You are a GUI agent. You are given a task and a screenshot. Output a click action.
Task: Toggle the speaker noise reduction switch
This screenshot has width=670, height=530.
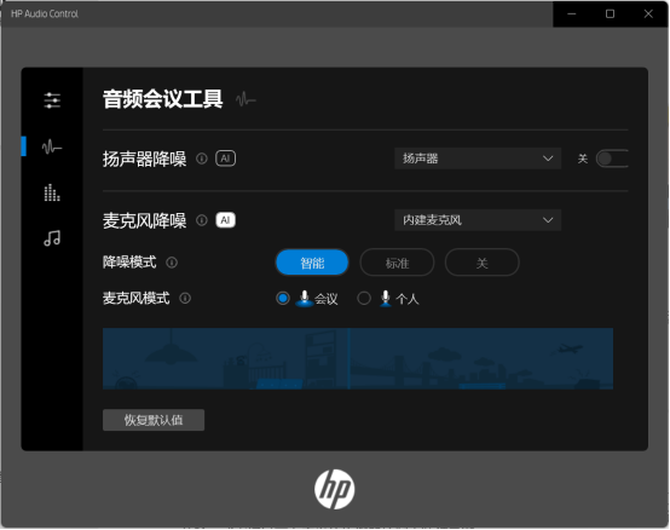point(612,159)
